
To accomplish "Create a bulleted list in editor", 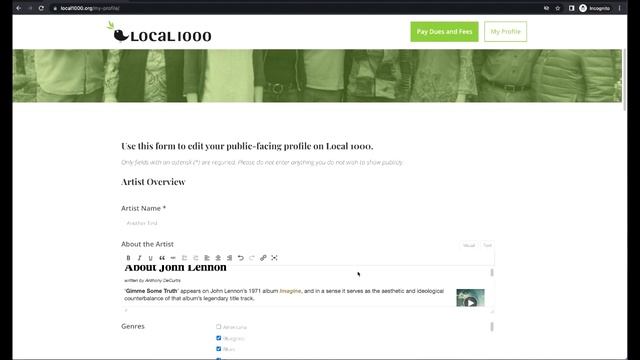I will pyautogui.click(x=184, y=258).
